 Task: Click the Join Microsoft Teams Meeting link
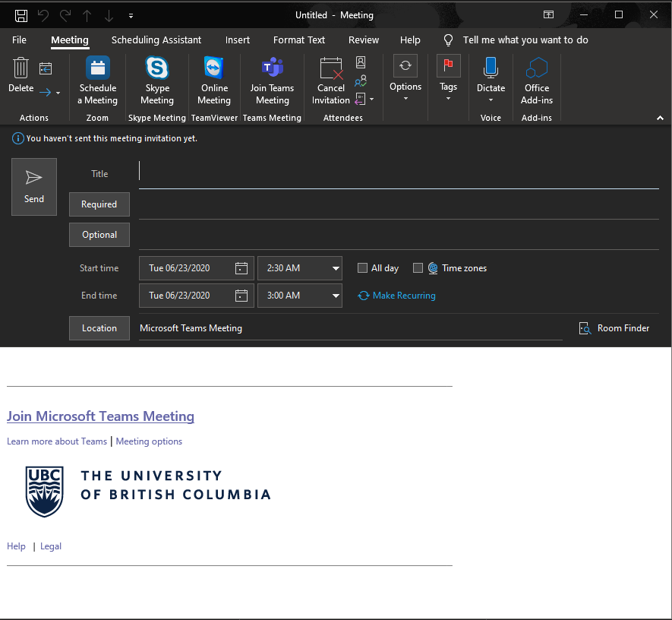(x=100, y=416)
